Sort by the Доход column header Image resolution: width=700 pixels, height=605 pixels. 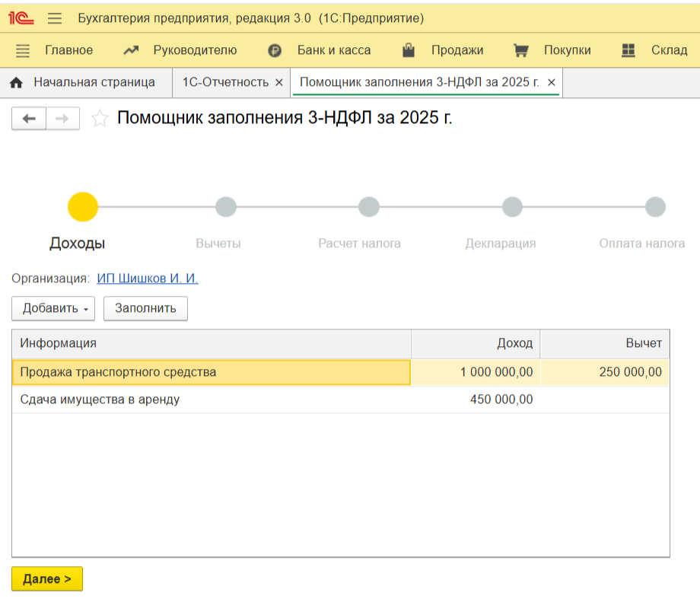pos(476,343)
